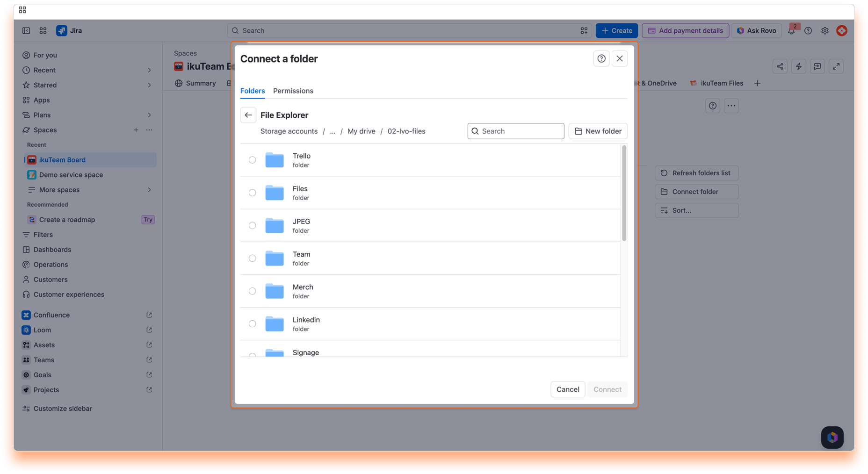Select the Trello folder radio button
Viewport: 868px width, 474px height.
click(252, 160)
